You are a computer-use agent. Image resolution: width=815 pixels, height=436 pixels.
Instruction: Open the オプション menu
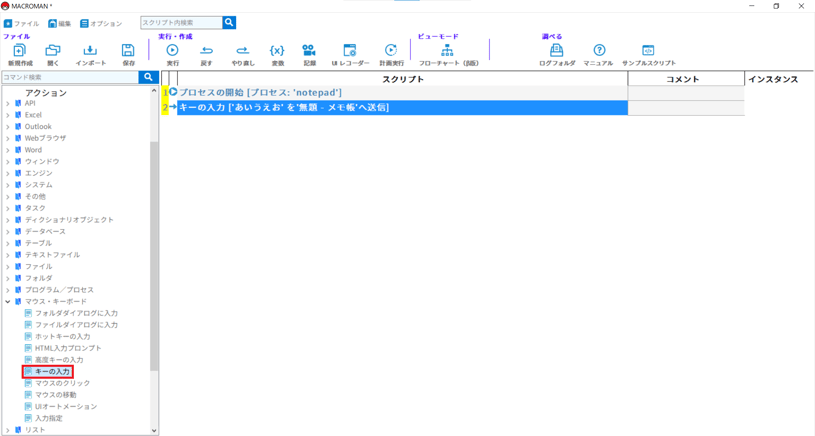(101, 23)
